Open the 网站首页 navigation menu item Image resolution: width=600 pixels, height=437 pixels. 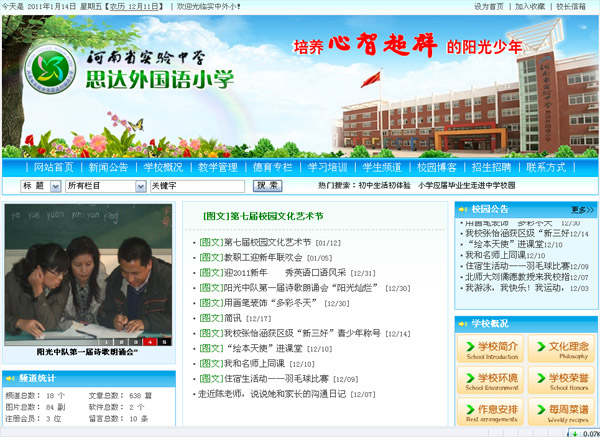tap(54, 167)
